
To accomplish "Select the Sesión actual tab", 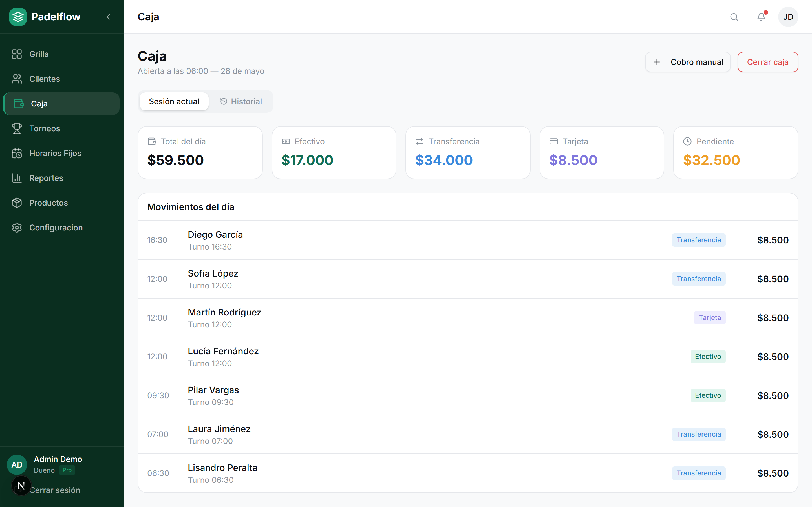I will point(174,101).
